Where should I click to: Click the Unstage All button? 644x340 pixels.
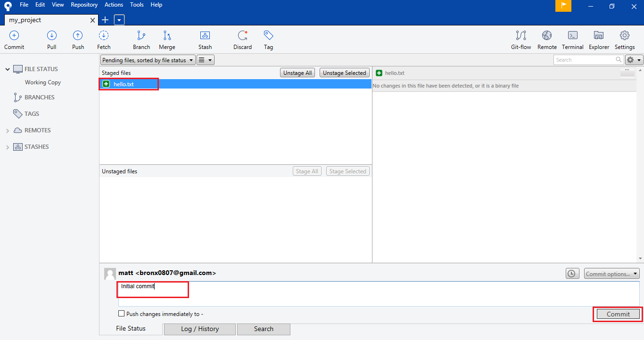(x=297, y=73)
